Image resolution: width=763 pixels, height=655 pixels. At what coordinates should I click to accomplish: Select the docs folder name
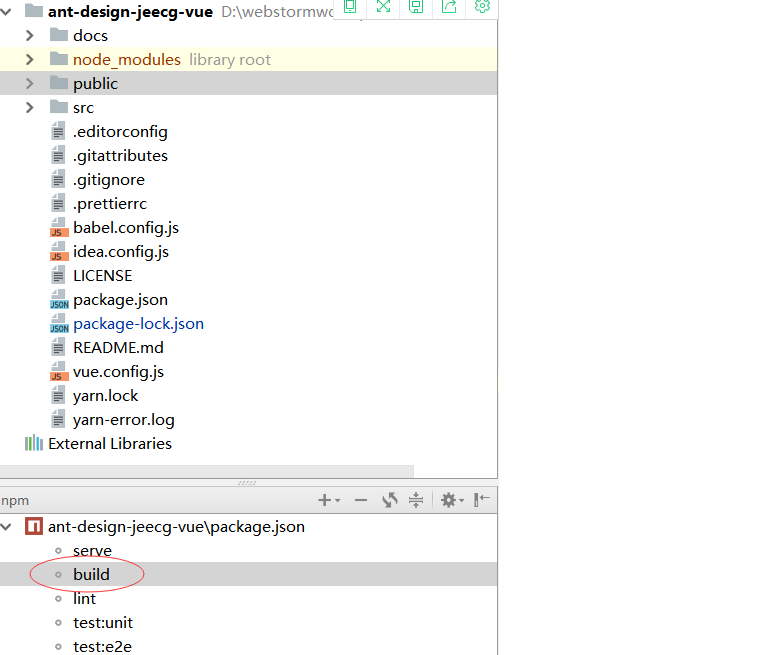pyautogui.click(x=91, y=36)
